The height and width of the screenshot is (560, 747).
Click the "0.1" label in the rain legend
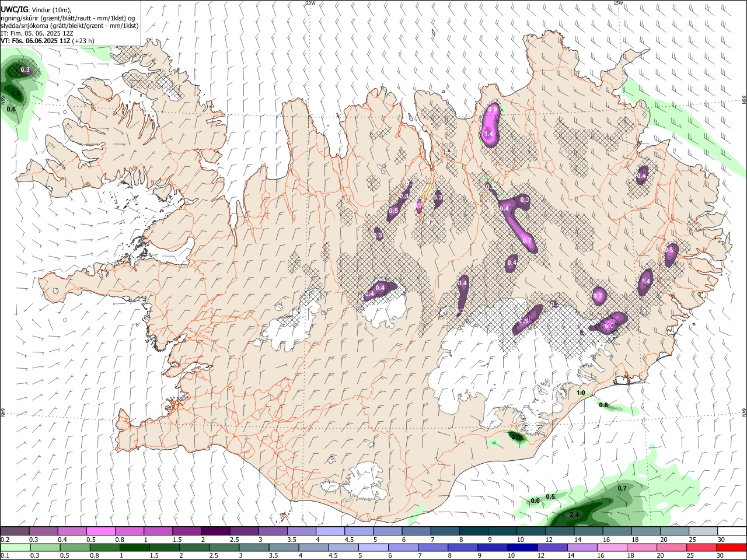click(x=5, y=556)
